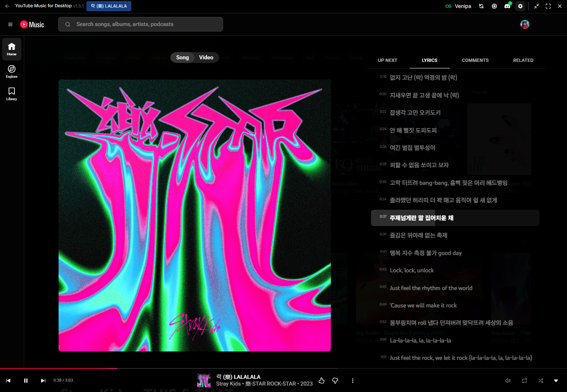Toggle repeat mode
Viewport: 567px width, 392px height.
tap(524, 380)
